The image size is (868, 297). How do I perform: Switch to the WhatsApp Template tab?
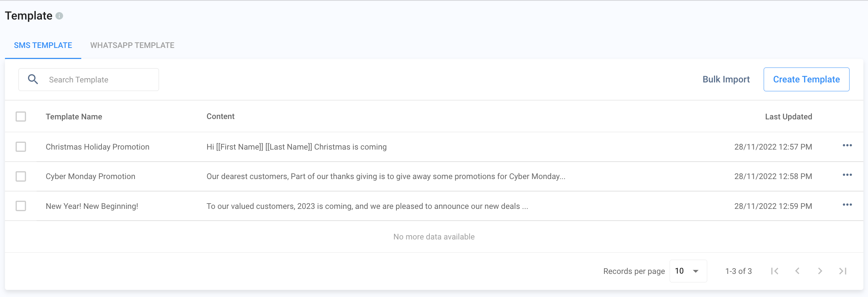point(132,45)
